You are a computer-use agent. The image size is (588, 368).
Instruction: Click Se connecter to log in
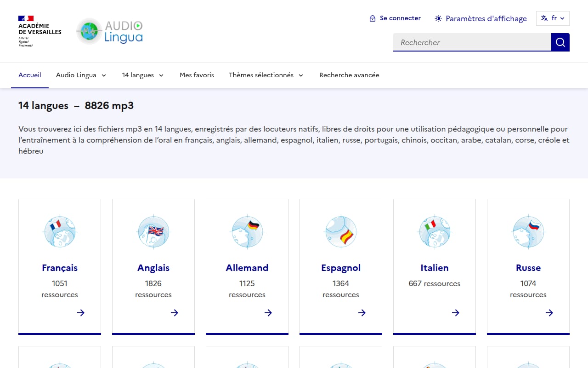tap(395, 18)
